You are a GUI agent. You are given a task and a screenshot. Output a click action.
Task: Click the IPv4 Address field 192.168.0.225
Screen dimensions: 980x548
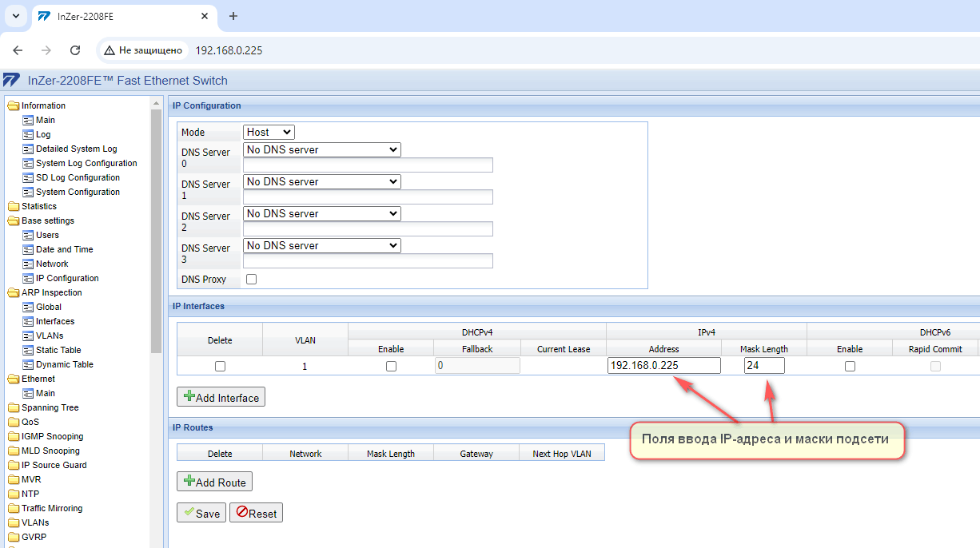click(664, 366)
